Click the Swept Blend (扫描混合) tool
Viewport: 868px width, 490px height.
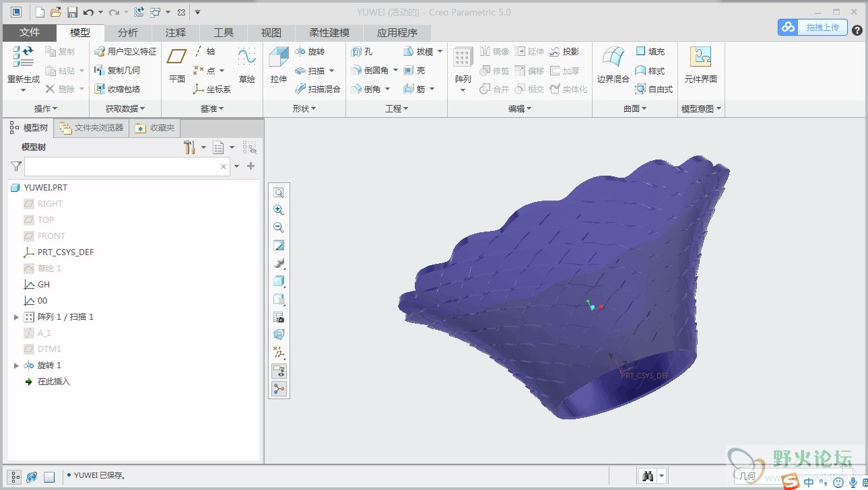tap(318, 89)
